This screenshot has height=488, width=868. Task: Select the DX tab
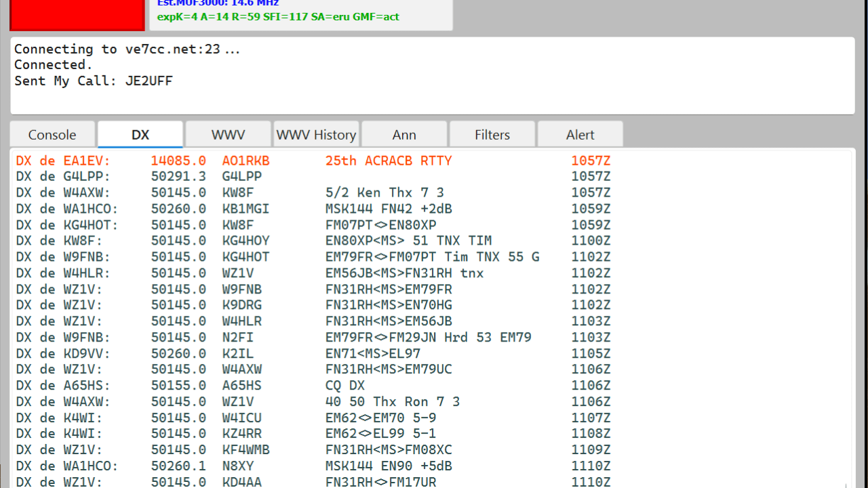[x=140, y=135]
